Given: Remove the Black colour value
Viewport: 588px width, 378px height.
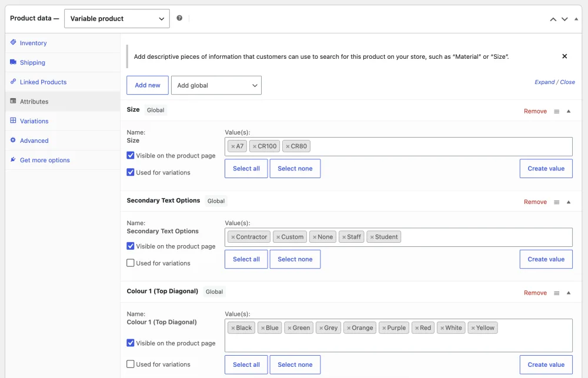Looking at the screenshot, I should [233, 328].
